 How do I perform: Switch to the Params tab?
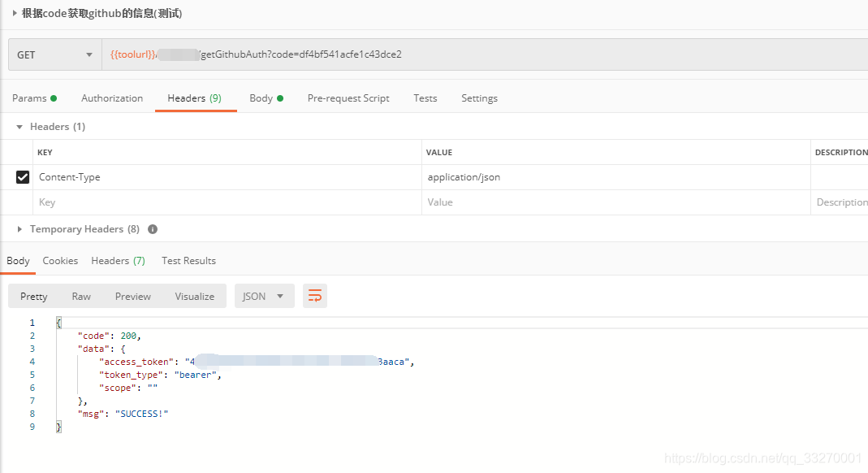[x=34, y=98]
